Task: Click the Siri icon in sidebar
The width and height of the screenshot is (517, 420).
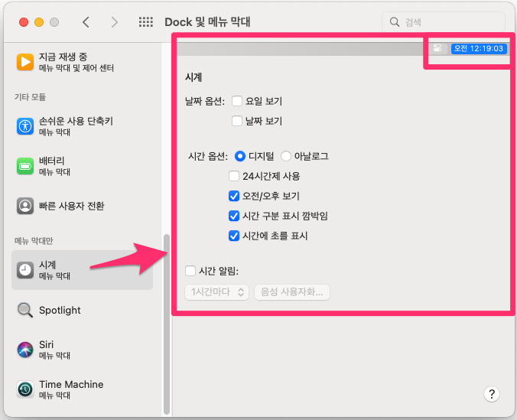Action: (25, 350)
